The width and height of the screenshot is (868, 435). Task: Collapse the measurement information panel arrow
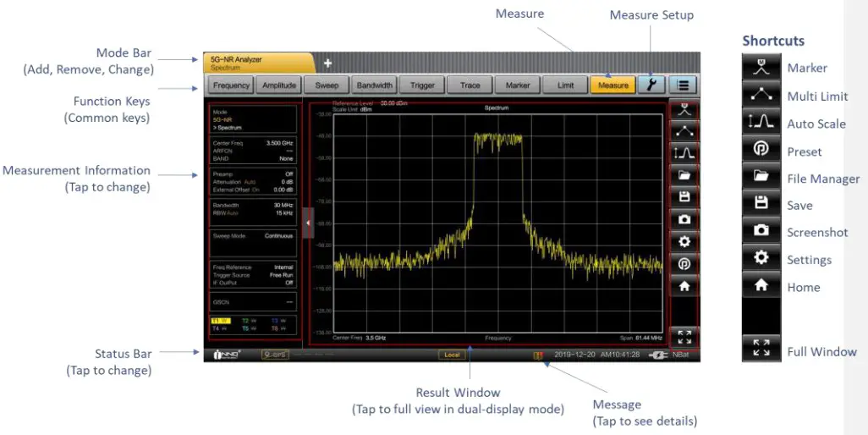pyautogui.click(x=308, y=223)
